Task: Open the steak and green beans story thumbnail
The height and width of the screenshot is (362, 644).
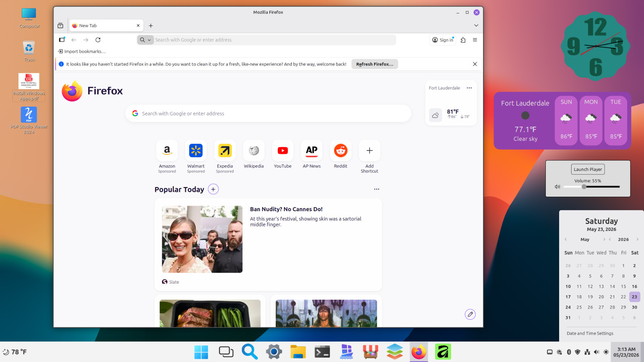Action: coord(210,313)
